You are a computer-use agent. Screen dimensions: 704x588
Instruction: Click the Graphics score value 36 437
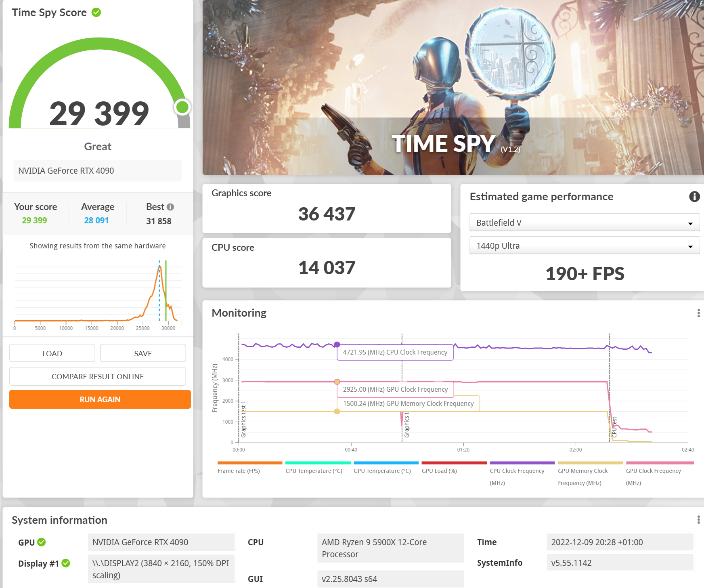[x=327, y=214]
